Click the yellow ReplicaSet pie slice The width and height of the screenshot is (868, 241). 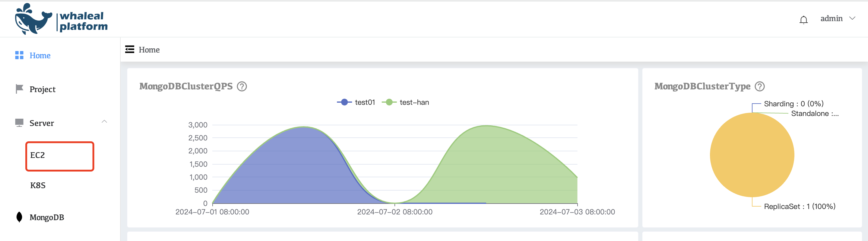pyautogui.click(x=752, y=155)
